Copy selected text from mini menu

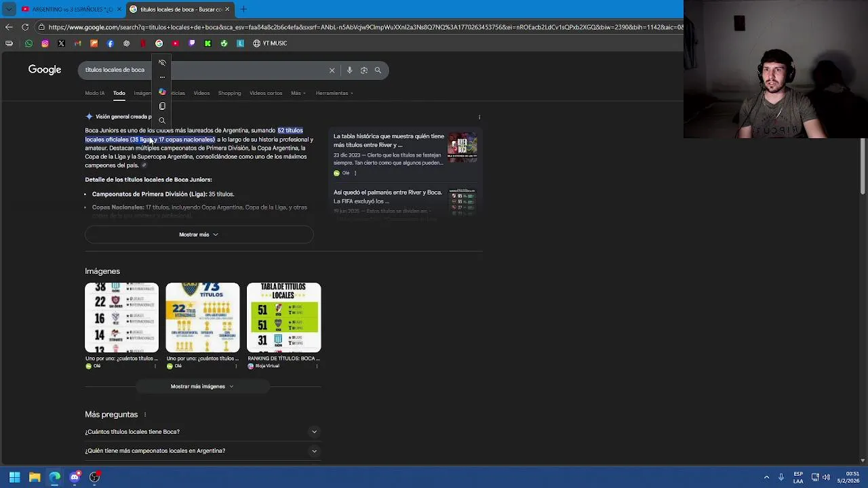pos(162,106)
